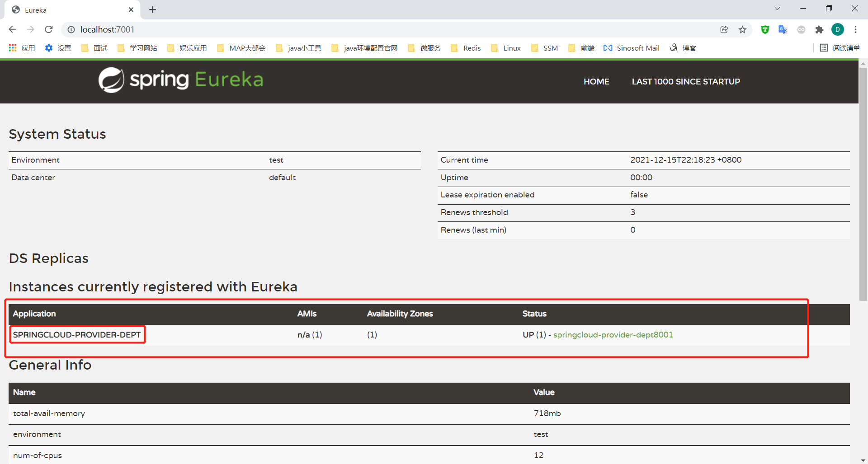Click the Renews (last min) label
The image size is (868, 464).
tap(473, 230)
